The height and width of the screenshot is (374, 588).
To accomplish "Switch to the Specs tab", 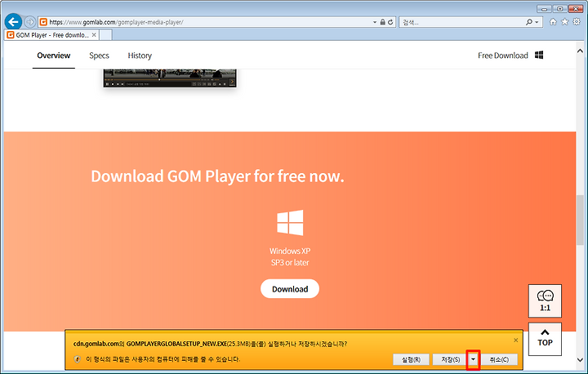I will coord(99,56).
